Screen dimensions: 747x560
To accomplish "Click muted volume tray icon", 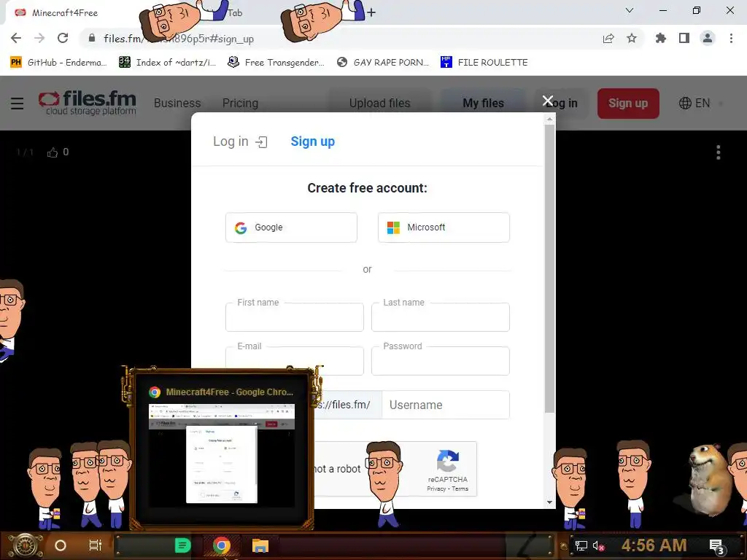I will tap(598, 545).
